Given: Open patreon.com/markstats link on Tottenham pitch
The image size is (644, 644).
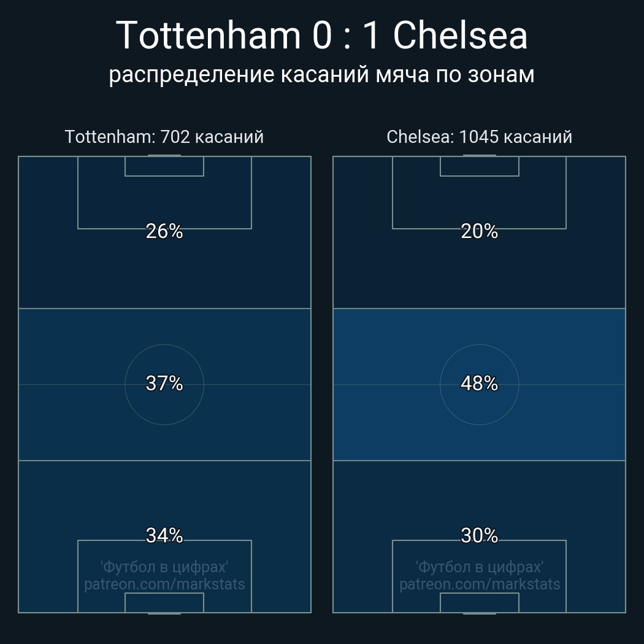Looking at the screenshot, I should [x=164, y=585].
